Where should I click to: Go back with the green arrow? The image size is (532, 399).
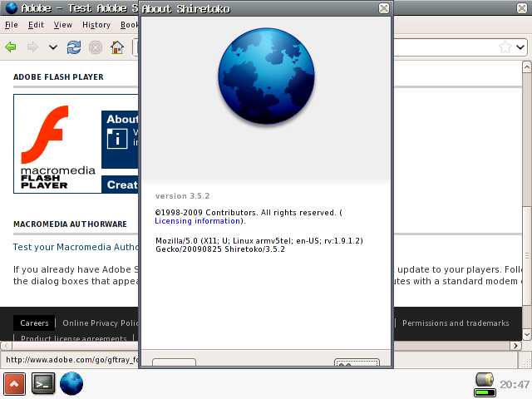[11, 47]
